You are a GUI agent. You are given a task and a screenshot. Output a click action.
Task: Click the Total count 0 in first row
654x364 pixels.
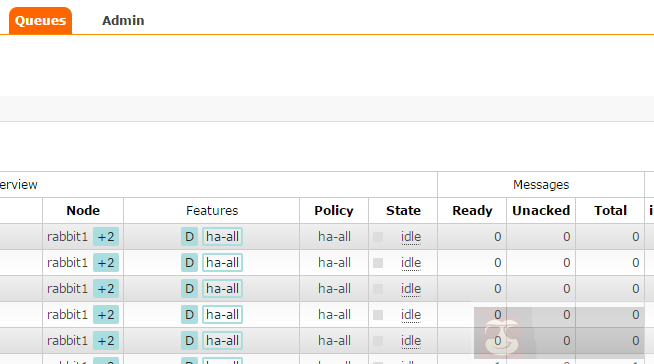[x=636, y=237]
